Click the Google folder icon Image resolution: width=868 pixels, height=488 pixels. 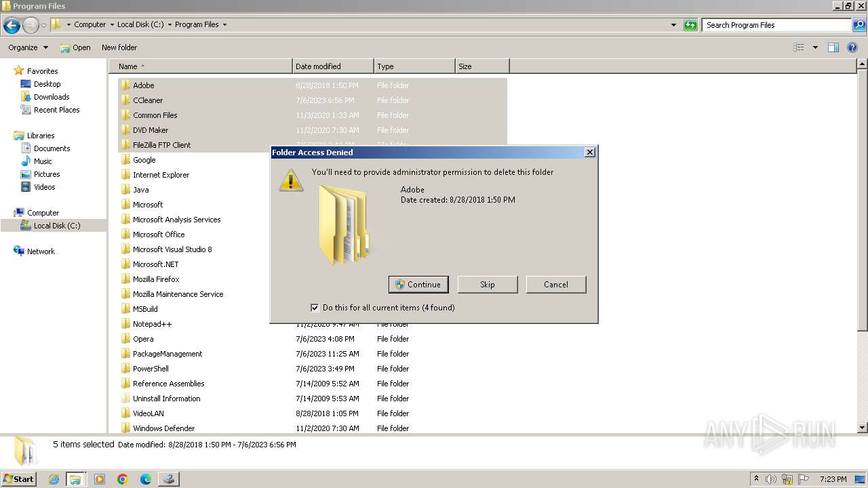125,160
